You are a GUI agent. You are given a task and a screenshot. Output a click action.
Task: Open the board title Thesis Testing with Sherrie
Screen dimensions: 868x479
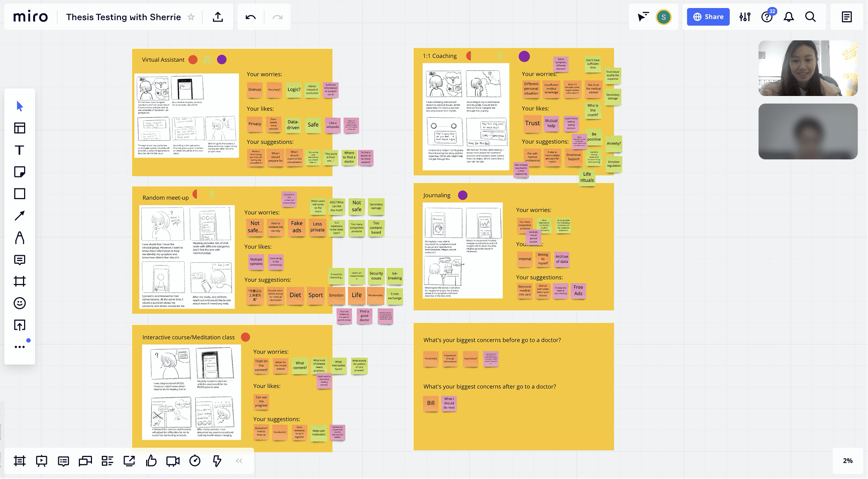124,17
